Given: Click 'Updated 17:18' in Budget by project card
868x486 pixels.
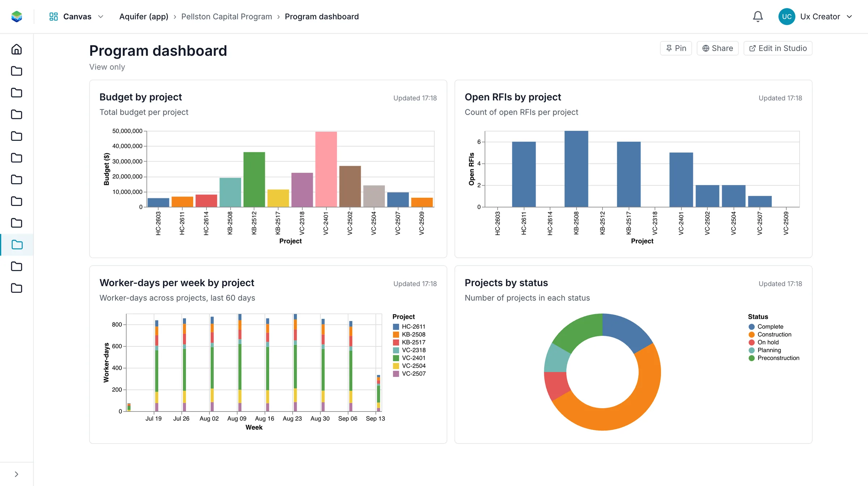Looking at the screenshot, I should 415,98.
